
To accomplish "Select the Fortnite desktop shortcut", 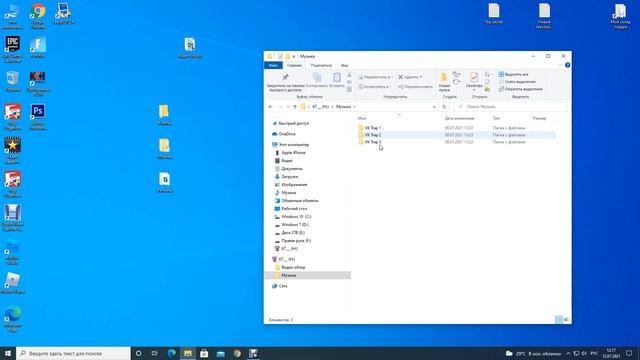I will click(38, 48).
